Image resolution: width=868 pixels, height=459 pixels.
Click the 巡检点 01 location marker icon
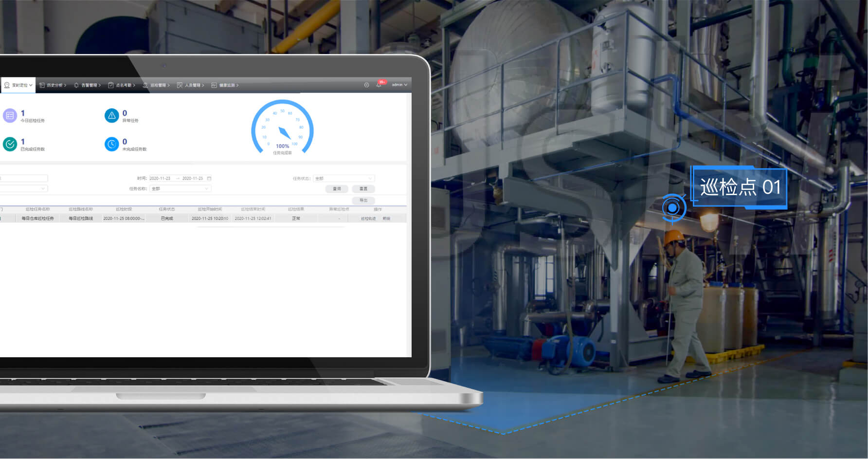pos(673,208)
